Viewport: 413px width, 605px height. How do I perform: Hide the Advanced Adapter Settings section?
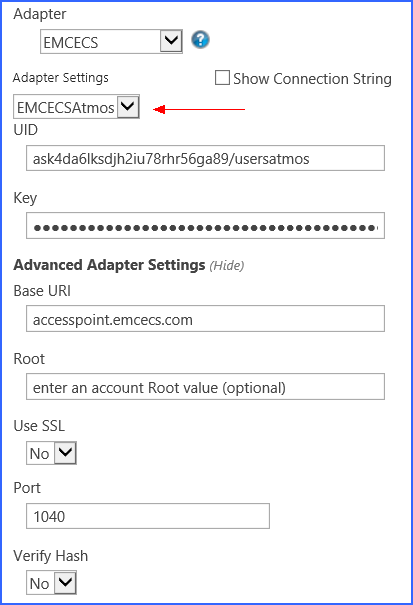227,265
